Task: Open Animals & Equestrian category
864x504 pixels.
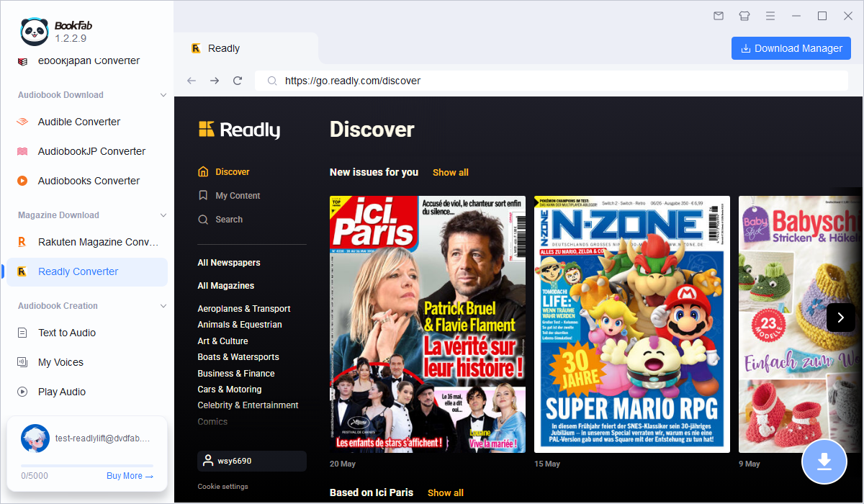Action: pos(240,325)
